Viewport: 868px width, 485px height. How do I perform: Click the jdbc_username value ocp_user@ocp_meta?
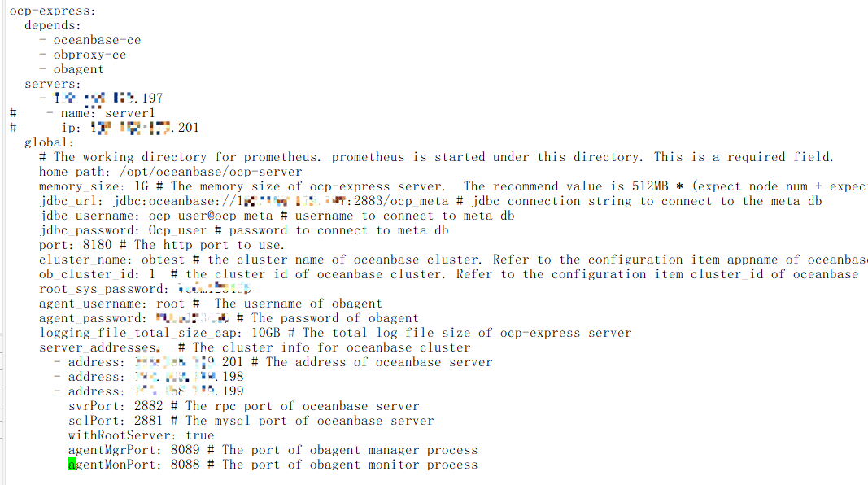click(x=211, y=216)
